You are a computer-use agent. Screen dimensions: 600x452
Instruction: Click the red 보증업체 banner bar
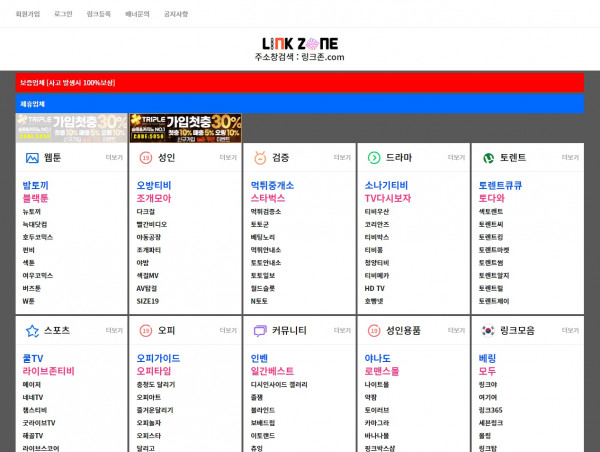[x=299, y=82]
